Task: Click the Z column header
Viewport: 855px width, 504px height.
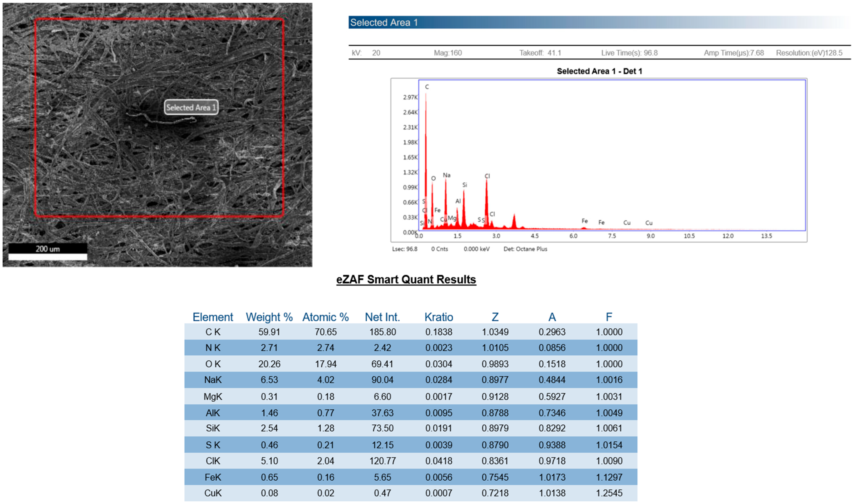Action: tap(495, 317)
